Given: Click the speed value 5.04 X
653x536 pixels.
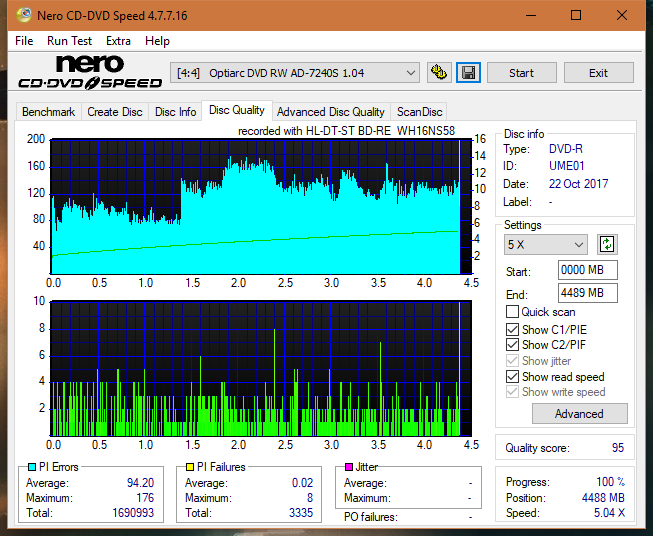Looking at the screenshot, I should pyautogui.click(x=609, y=513).
